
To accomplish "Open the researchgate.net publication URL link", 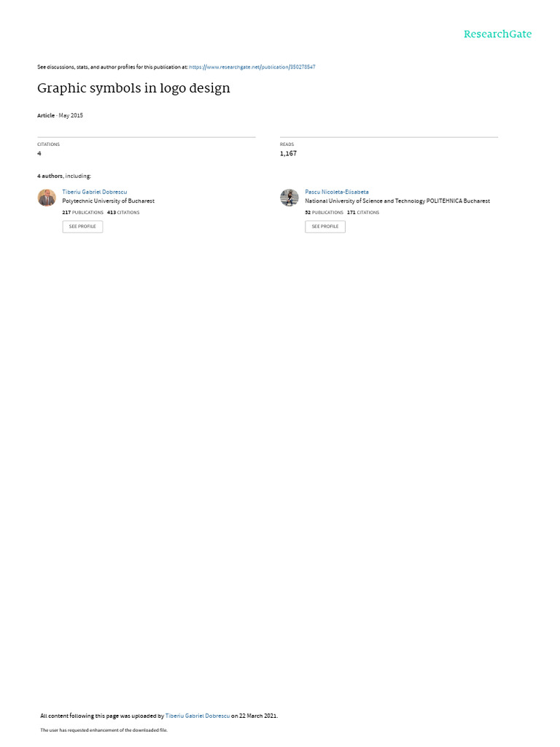I will pyautogui.click(x=252, y=67).
